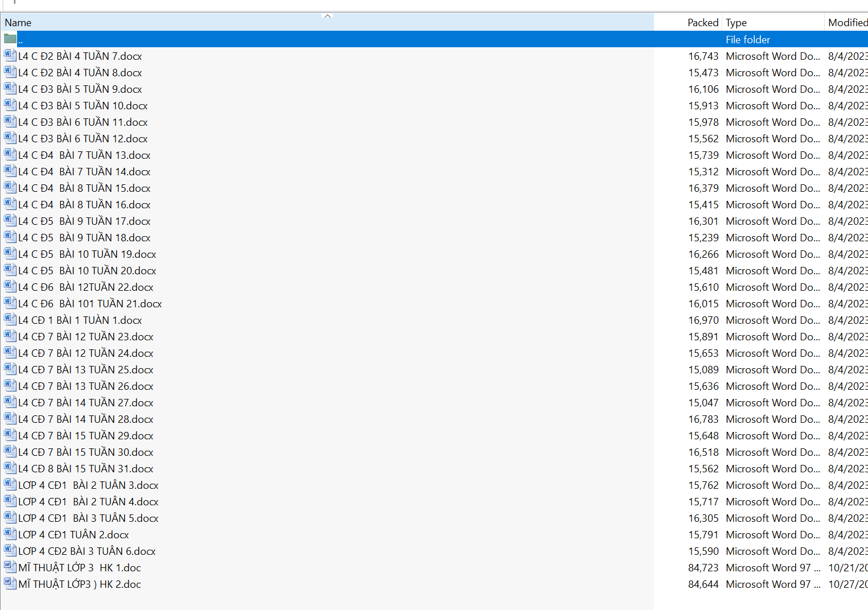Click the sort arrow above the Name column

(x=327, y=16)
